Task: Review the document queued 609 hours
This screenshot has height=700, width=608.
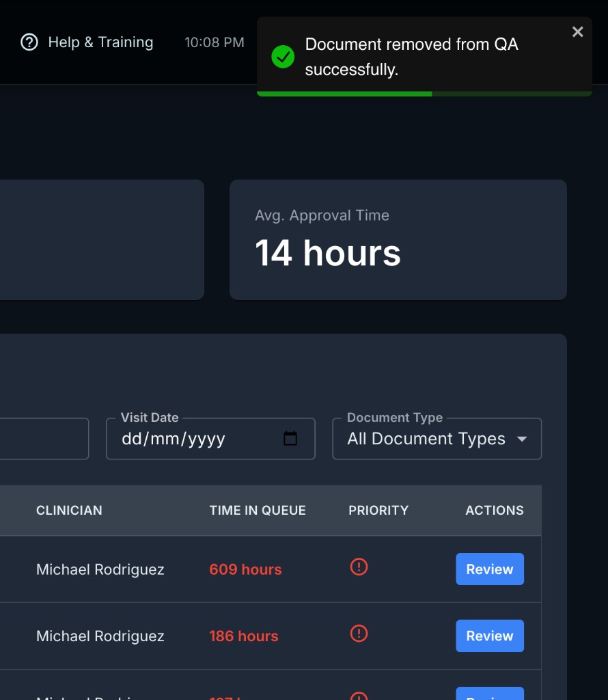Action: click(489, 569)
